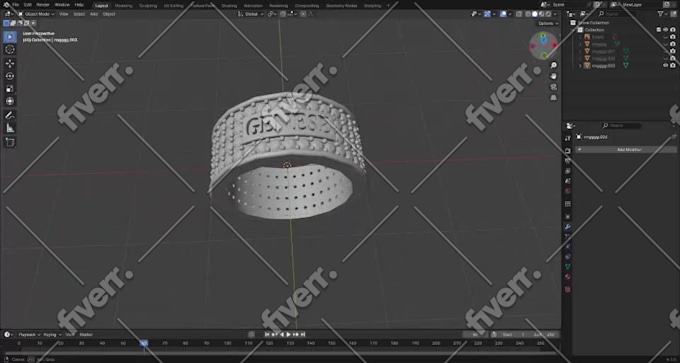The width and height of the screenshot is (680, 363).
Task: Open the Object Mode dropdown
Action: click(36, 14)
